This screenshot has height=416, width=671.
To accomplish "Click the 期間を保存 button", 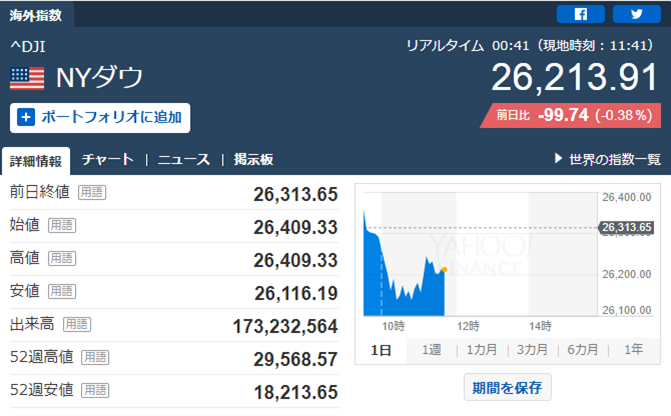I will [508, 388].
